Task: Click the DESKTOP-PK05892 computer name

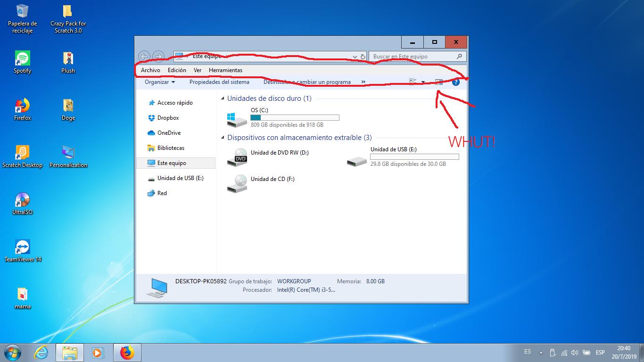Action: [x=201, y=281]
